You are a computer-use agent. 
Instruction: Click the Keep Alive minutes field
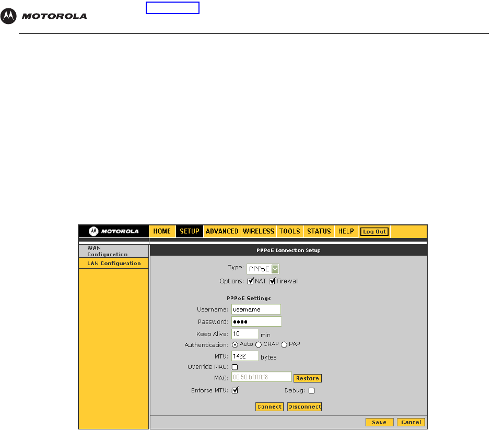tap(244, 334)
